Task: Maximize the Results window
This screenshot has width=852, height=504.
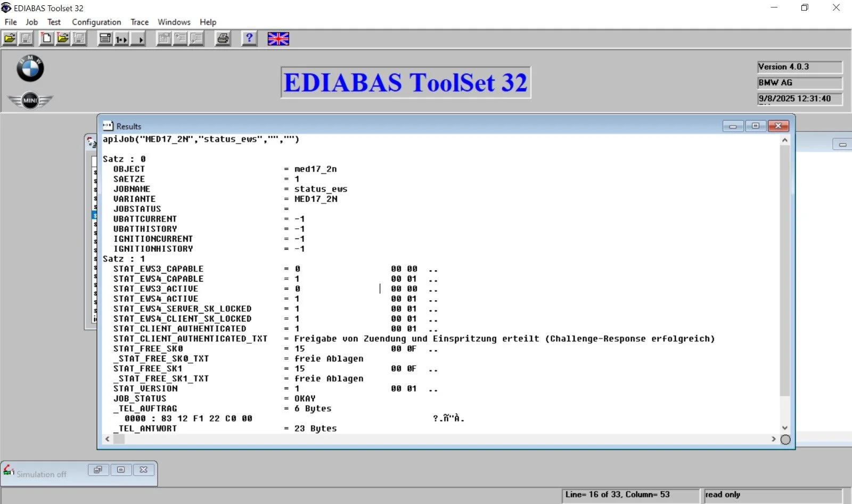Action: click(755, 126)
